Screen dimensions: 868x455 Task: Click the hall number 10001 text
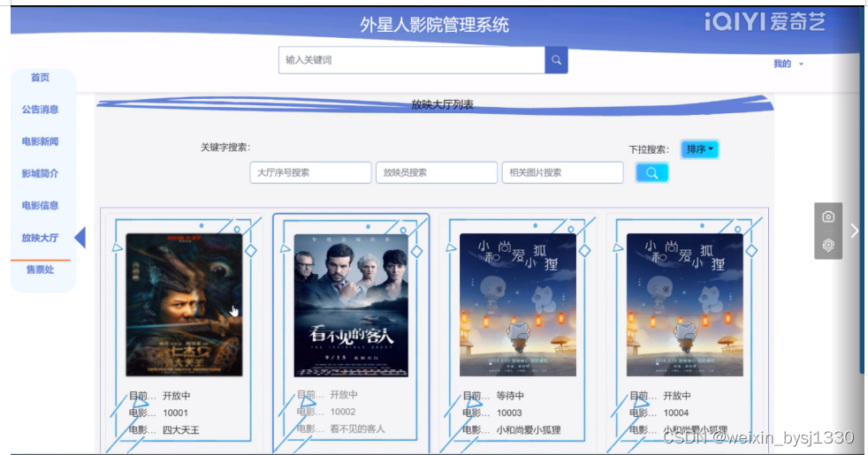point(176,413)
